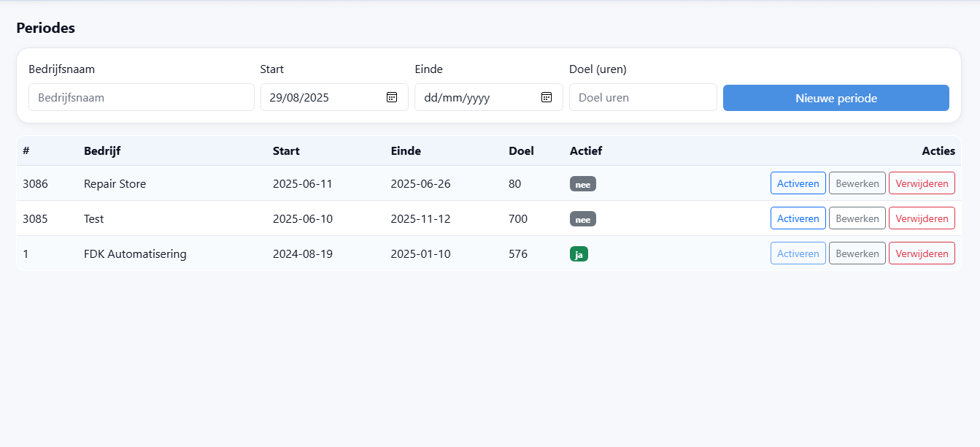The width and height of the screenshot is (980, 447).
Task: Click the Nieuwe periode button
Action: click(836, 98)
